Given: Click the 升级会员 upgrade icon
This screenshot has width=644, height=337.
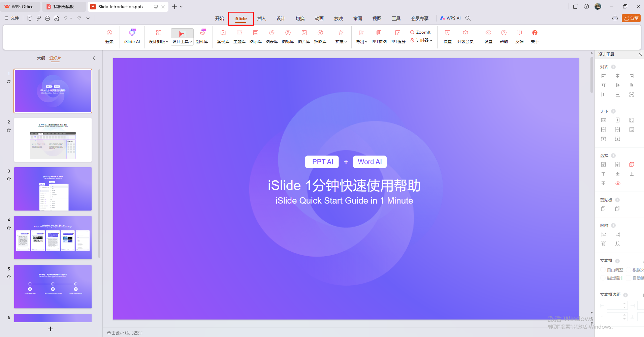Looking at the screenshot, I should 465,37.
